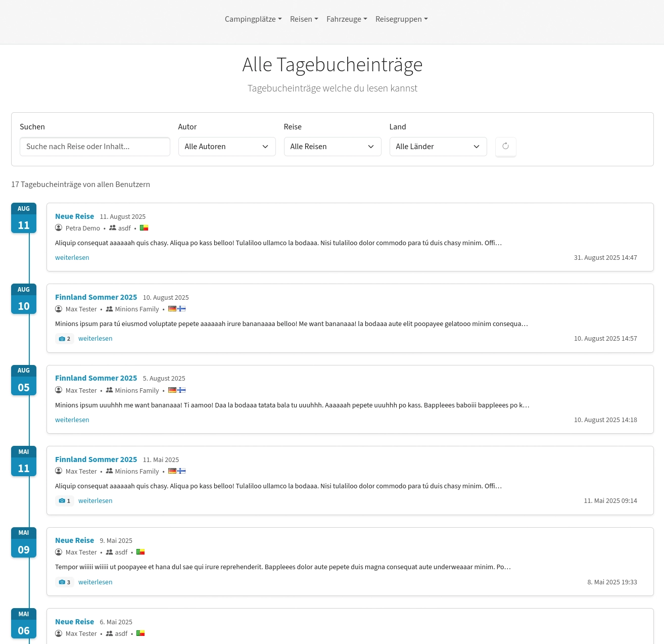Screen dimensions: 664x644
Task: Click the camera icon showing 2 photos
Action: click(x=64, y=338)
